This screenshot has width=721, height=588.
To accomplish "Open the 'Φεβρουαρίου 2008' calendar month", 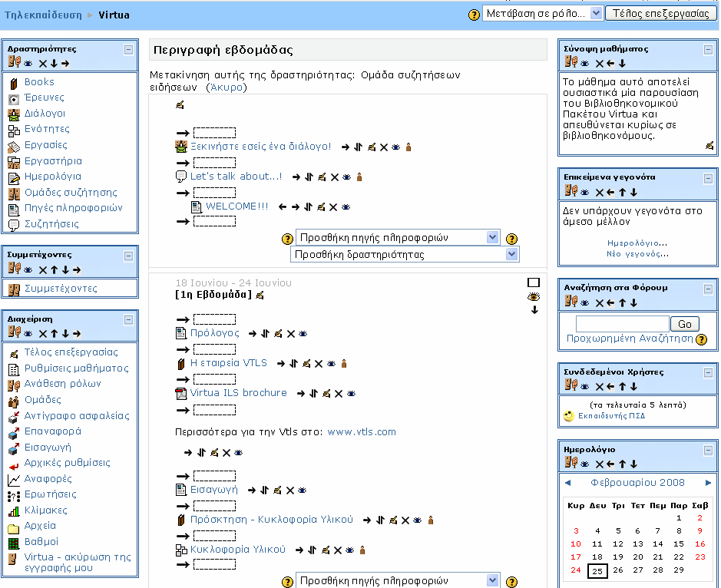I will coord(638,483).
